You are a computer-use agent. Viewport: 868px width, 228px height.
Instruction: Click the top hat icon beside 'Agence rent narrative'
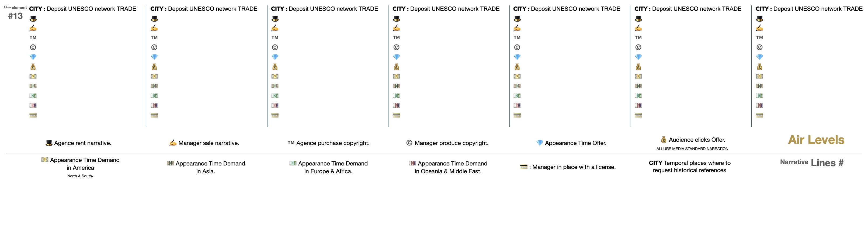coord(49,143)
